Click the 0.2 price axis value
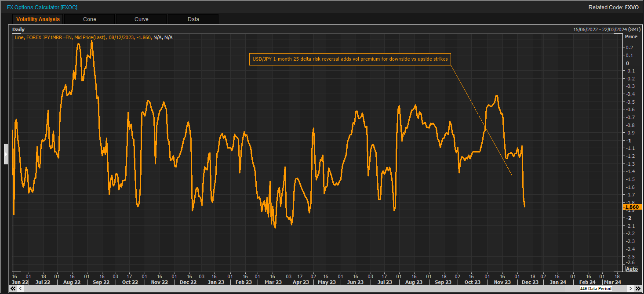This screenshot has height=294, width=644. [629, 47]
